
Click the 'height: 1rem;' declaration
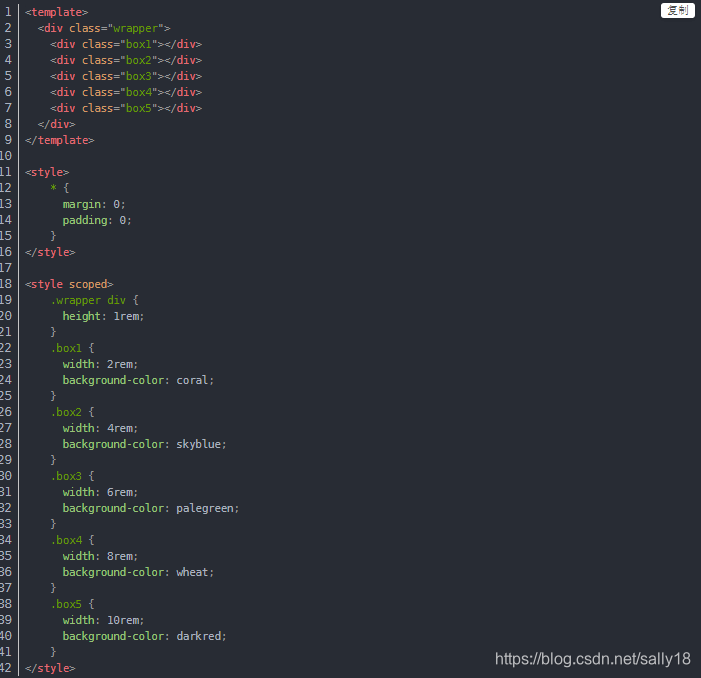103,316
